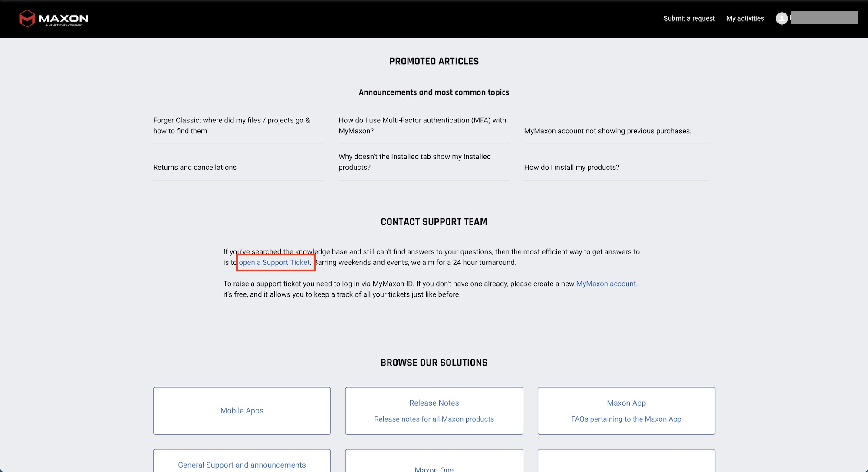This screenshot has height=472, width=868.
Task: Open the Maxon App FAQs card
Action: [x=626, y=403]
